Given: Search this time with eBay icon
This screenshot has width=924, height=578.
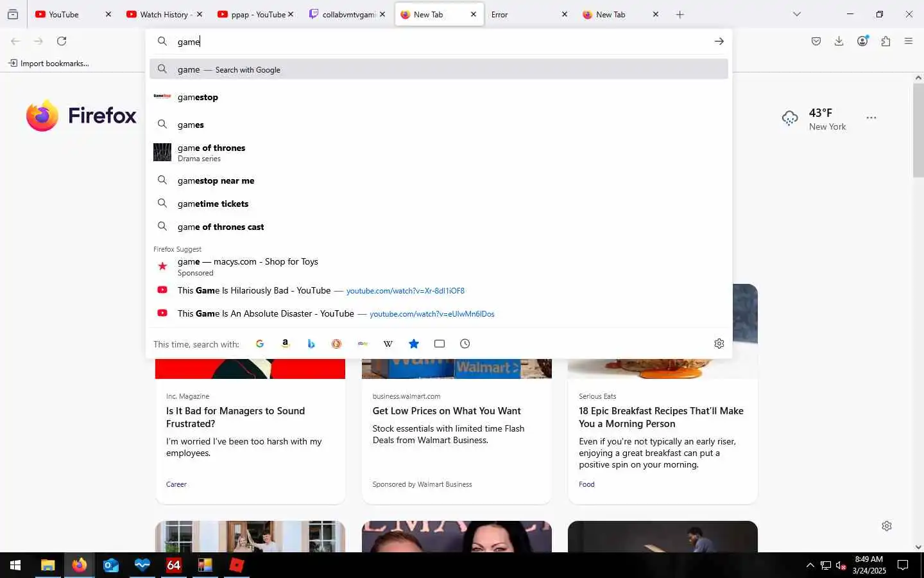Looking at the screenshot, I should tap(363, 344).
